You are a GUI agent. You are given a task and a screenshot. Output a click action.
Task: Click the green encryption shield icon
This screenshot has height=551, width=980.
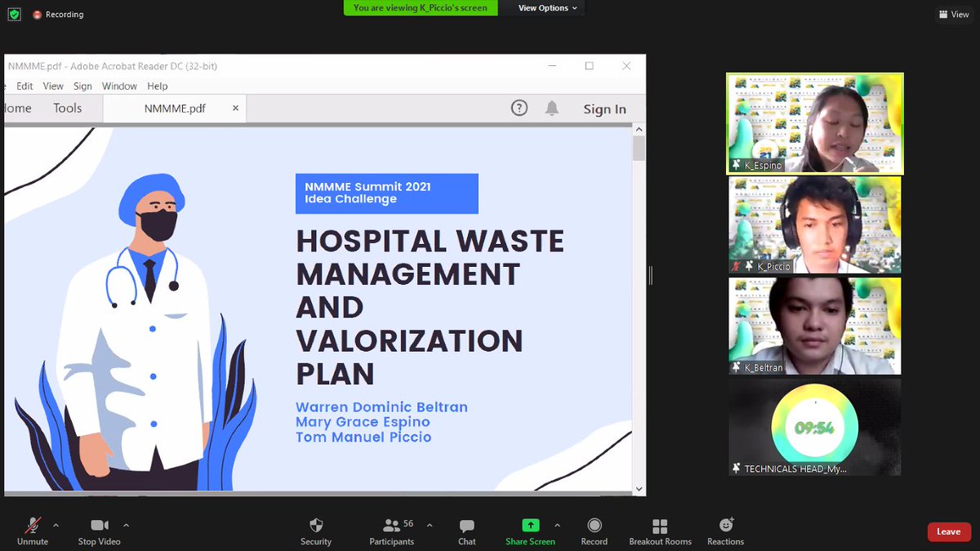[x=15, y=14]
